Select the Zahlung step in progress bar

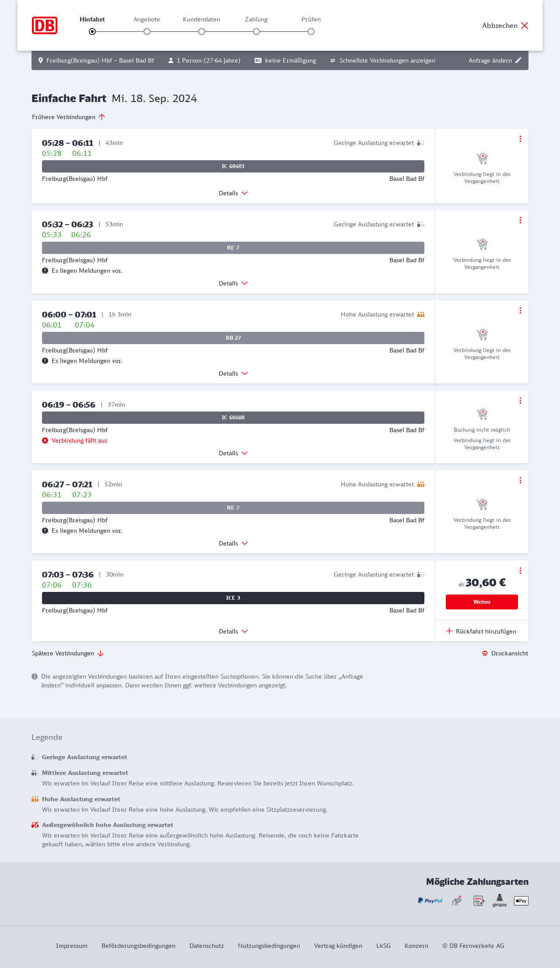(256, 32)
